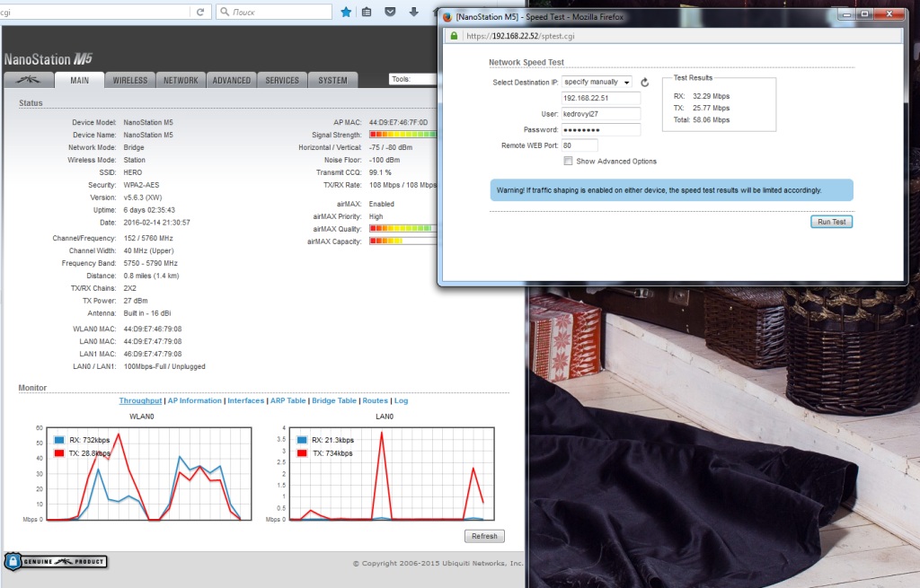Viewport: 920px width, 588px height.
Task: Click the Channel/Frequency value 152 / 5760 MHz
Action: coord(148,238)
